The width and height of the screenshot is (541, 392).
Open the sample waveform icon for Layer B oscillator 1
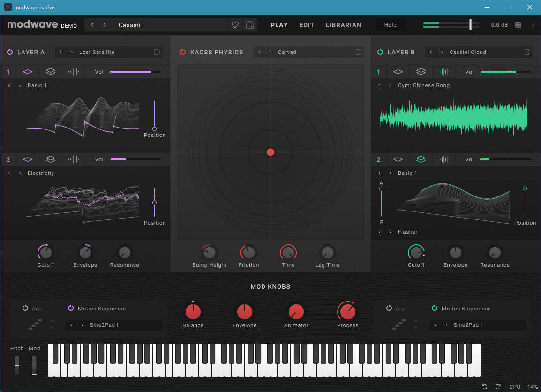443,71
